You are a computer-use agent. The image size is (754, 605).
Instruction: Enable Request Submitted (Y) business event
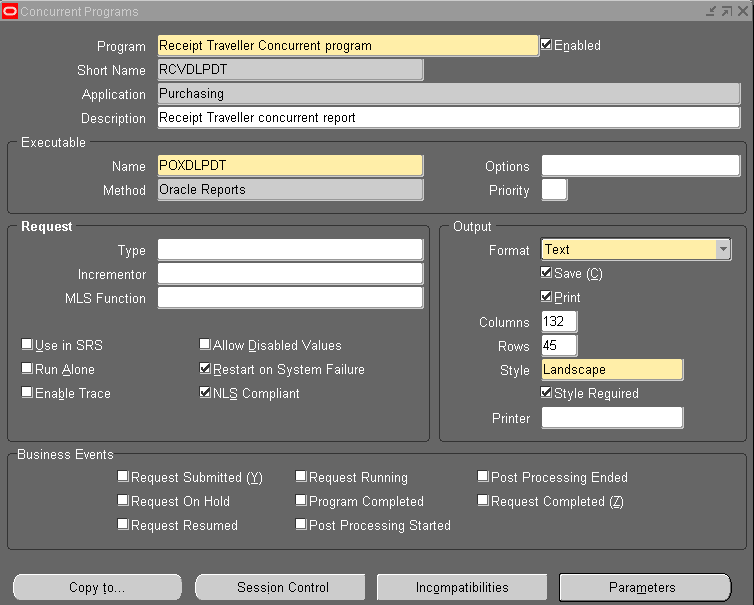point(123,476)
